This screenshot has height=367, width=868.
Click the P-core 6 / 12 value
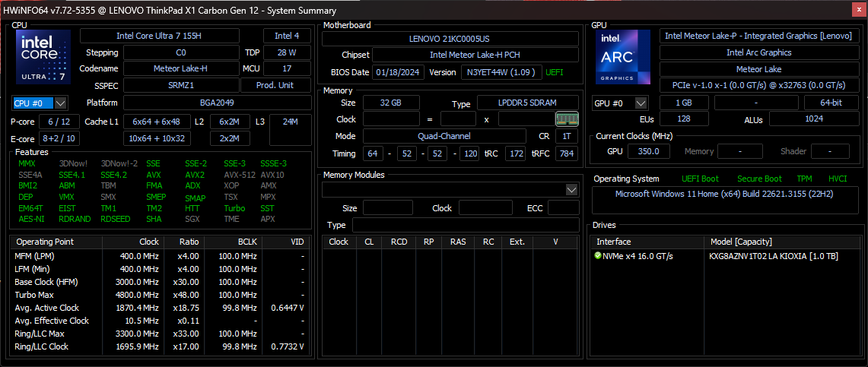(59, 122)
